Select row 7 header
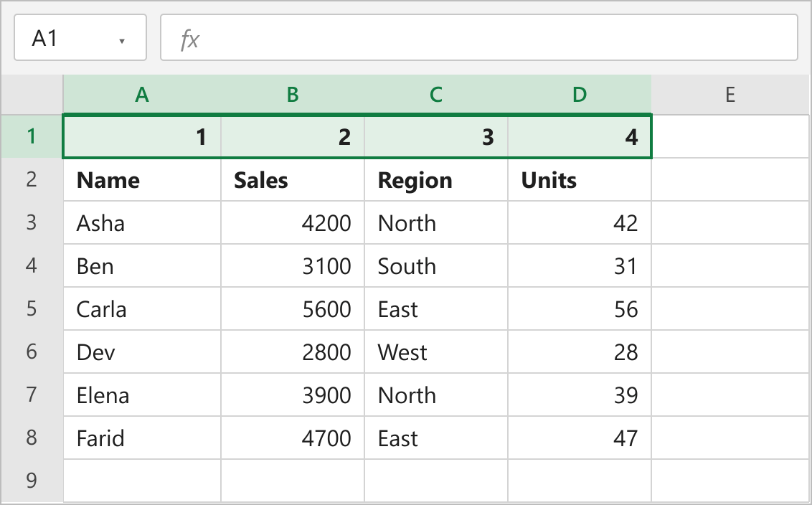The width and height of the screenshot is (812, 505). [32, 394]
